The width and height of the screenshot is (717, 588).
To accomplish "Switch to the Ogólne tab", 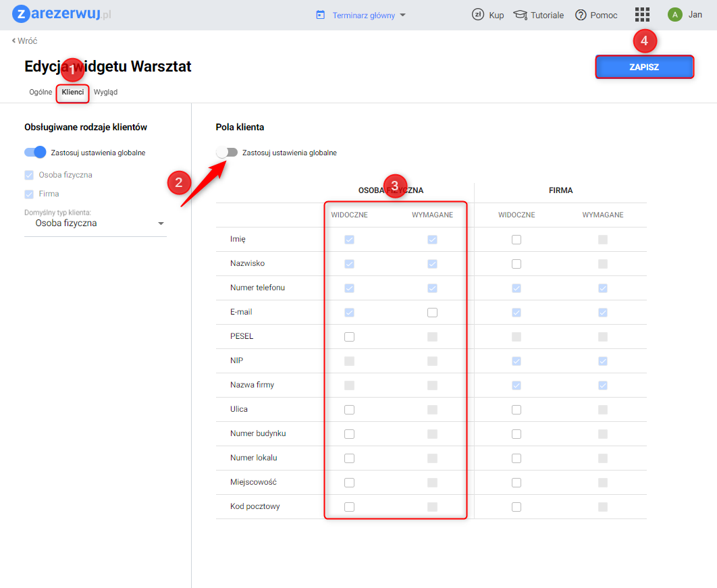I will point(41,92).
